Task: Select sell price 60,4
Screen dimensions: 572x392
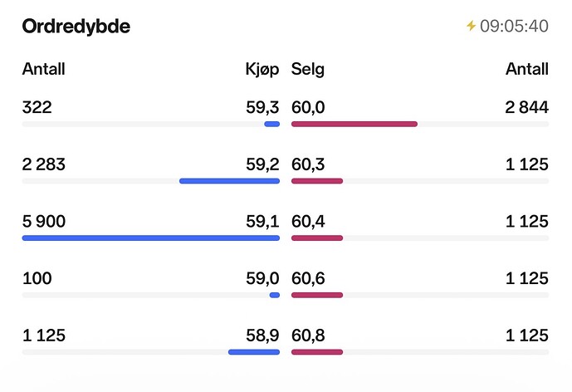Action: click(307, 222)
